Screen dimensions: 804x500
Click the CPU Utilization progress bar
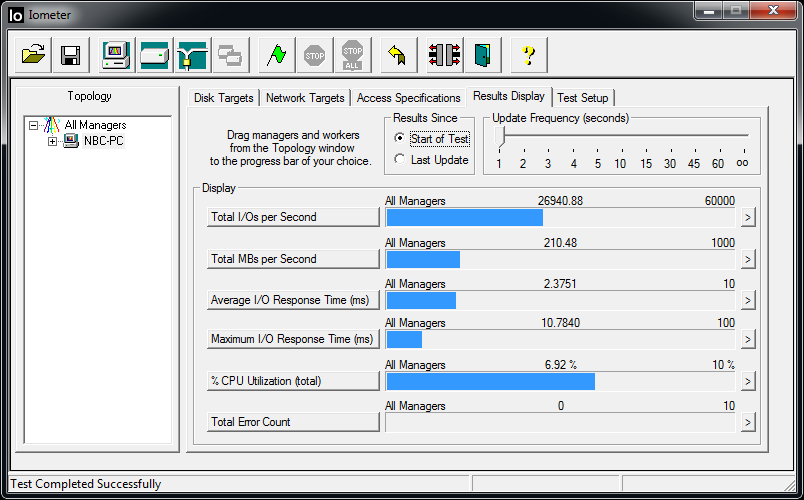pos(560,382)
